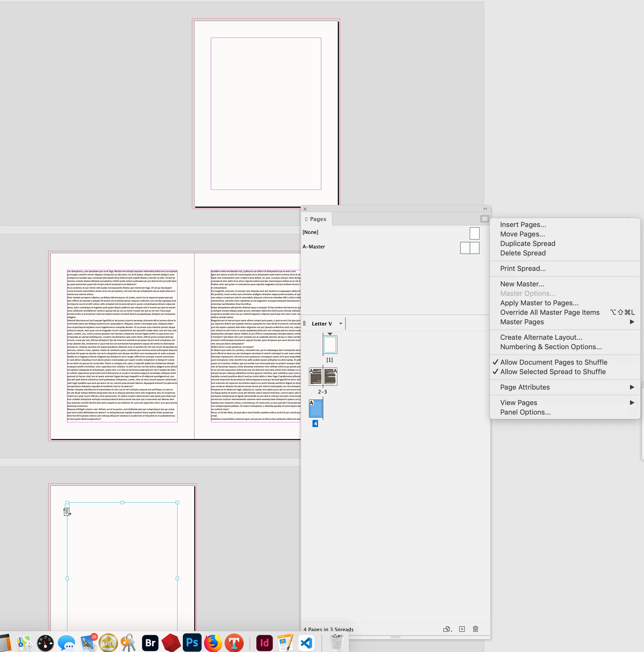Image resolution: width=644 pixels, height=652 pixels.
Task: Click the Edit page size icon
Action: coord(447,629)
